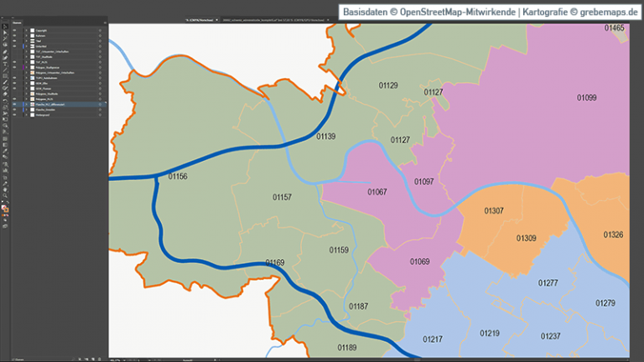The image size is (644, 362).
Task: Select the Rectangle tool
Action: (x=4, y=75)
